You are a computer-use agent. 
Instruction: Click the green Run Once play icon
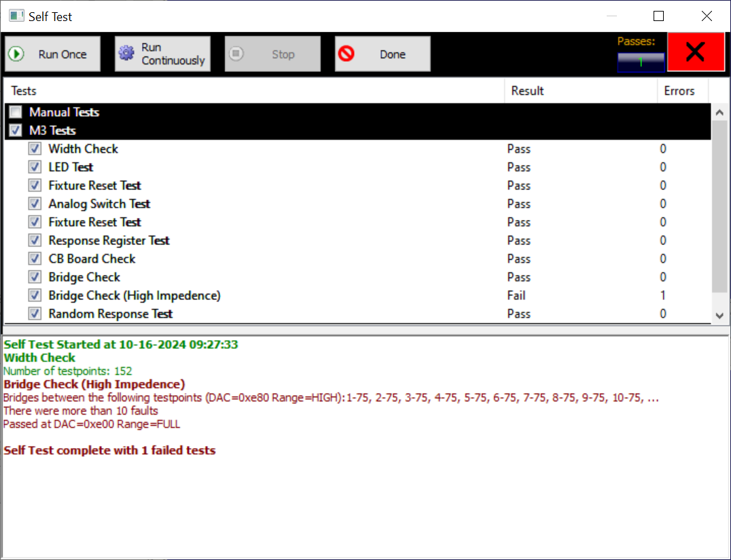click(x=16, y=54)
